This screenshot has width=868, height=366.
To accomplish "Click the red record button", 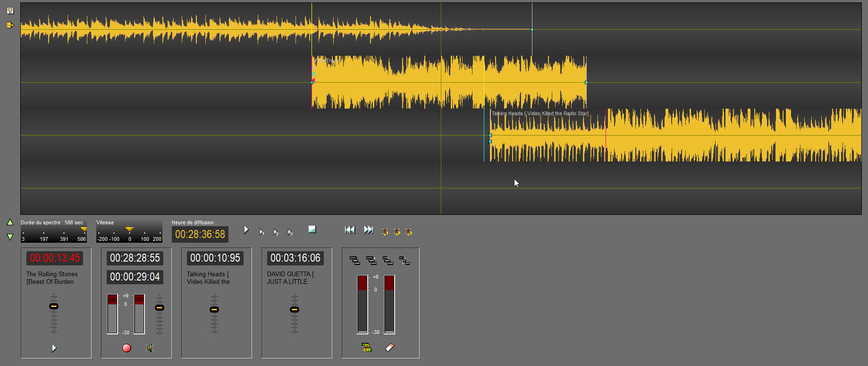I will pos(126,348).
